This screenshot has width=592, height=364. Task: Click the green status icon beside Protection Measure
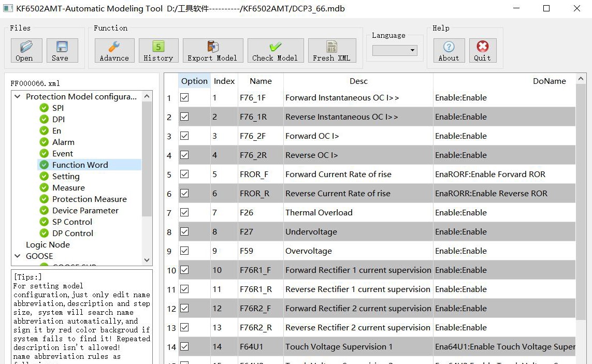[44, 199]
